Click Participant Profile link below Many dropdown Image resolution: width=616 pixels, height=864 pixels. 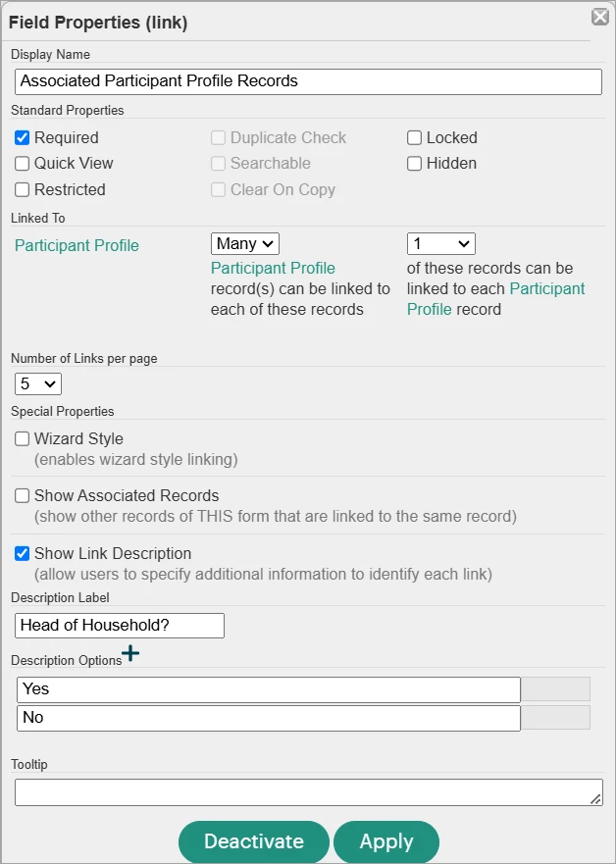point(273,269)
